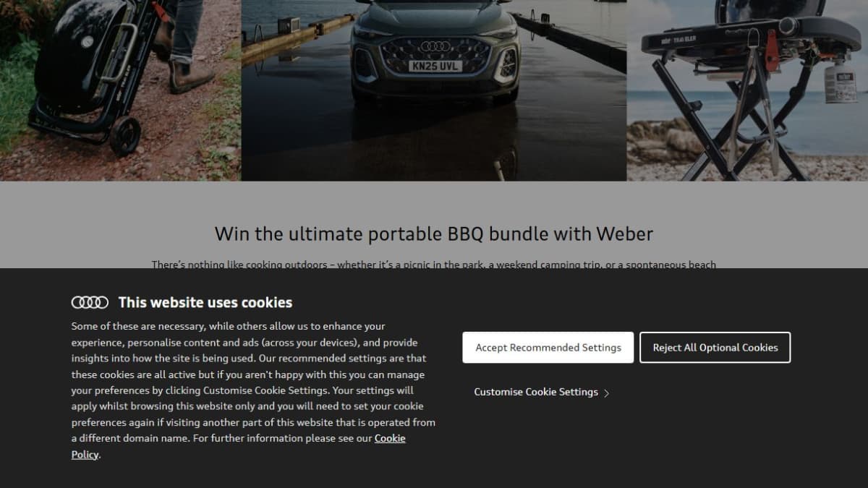Select the left photo of the wheeled BBQ
868x488 pixels.
(x=120, y=90)
